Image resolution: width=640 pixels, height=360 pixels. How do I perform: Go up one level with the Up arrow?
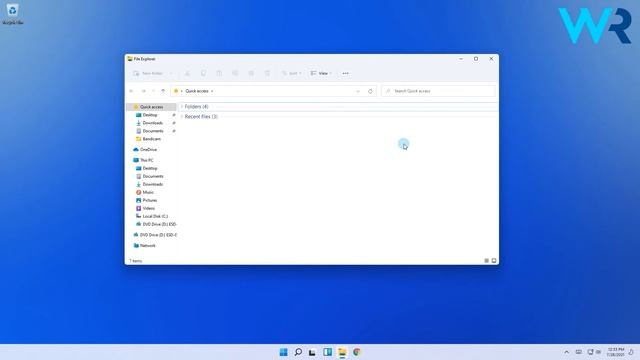click(x=163, y=91)
